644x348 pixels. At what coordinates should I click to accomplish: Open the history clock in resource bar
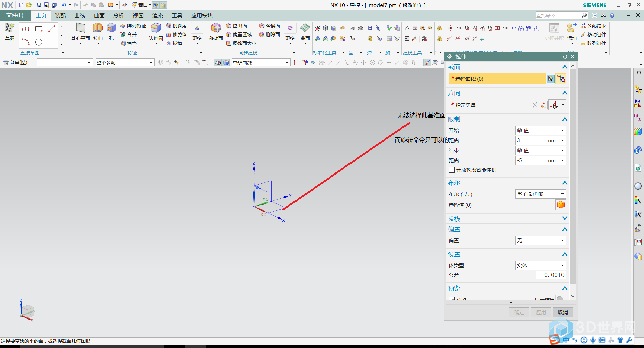(x=638, y=186)
